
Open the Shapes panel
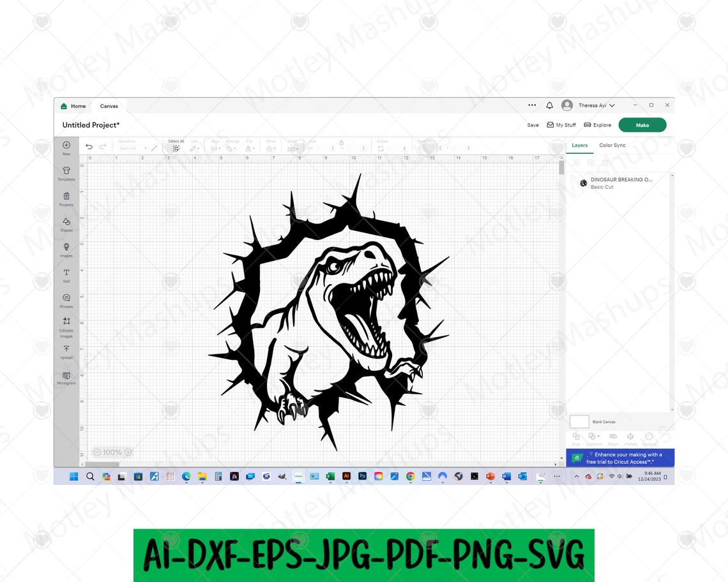(66, 223)
